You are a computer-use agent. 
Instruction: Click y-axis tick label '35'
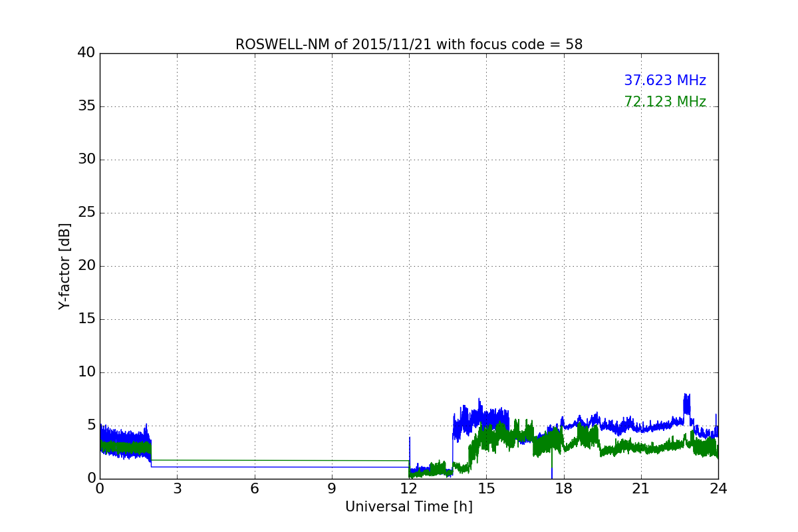[86, 106]
